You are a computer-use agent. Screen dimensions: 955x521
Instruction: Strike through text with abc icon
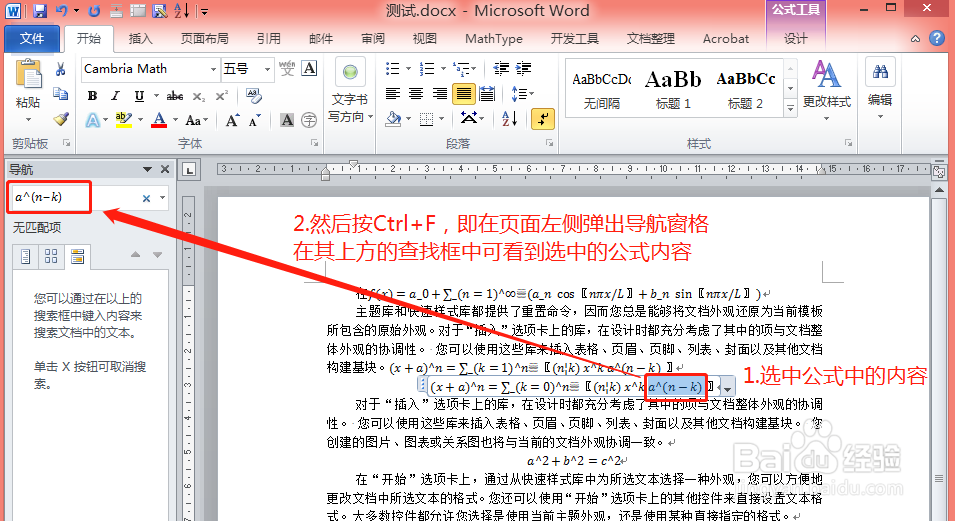point(175,96)
